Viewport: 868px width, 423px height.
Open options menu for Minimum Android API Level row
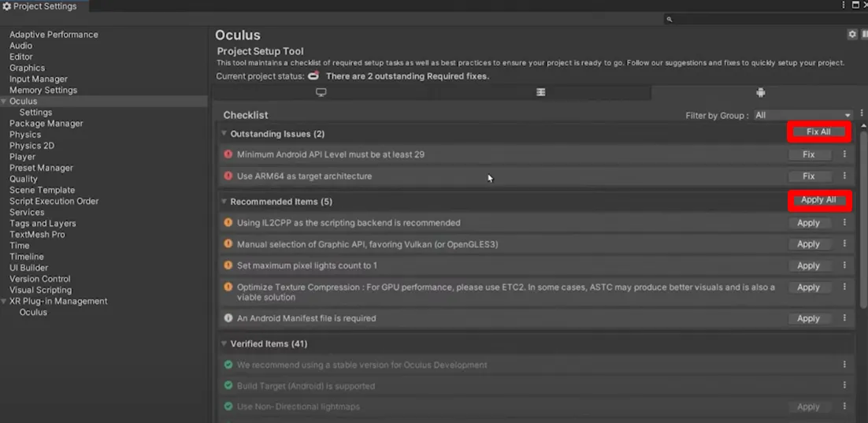[844, 154]
